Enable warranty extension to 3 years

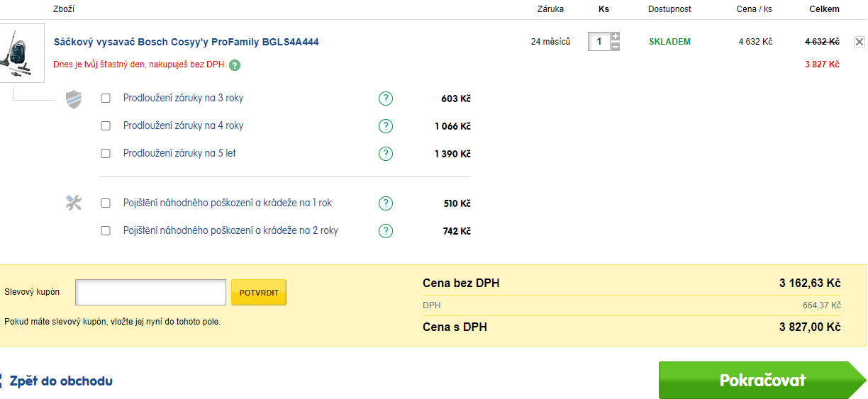(106, 99)
